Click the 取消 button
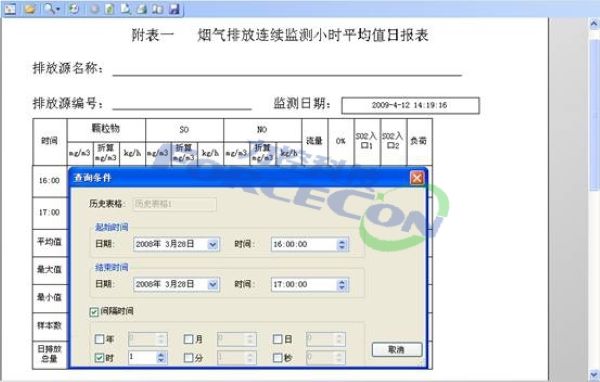Screen dimensions: 600x382 coord(397,349)
